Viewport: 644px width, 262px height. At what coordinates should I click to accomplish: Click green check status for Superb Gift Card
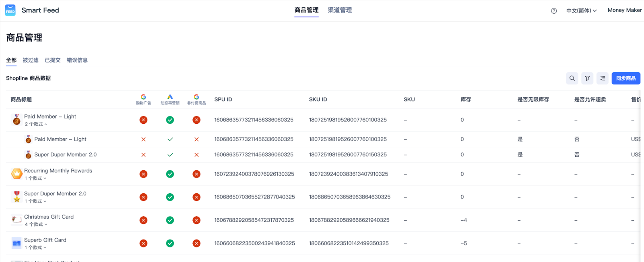[170, 244]
